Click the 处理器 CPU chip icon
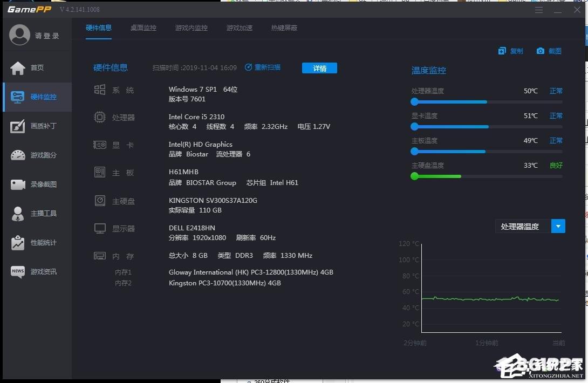Screen dimensions: 588x383 pos(100,118)
